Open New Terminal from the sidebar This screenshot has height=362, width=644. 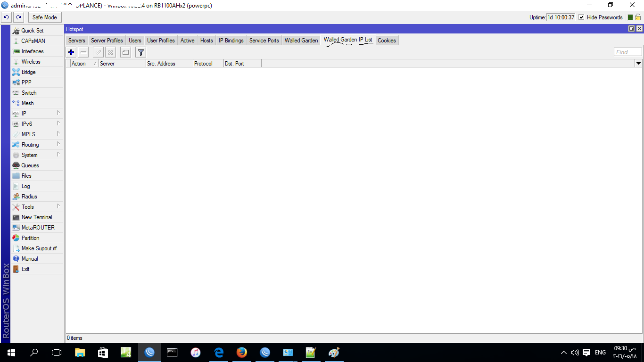37,217
